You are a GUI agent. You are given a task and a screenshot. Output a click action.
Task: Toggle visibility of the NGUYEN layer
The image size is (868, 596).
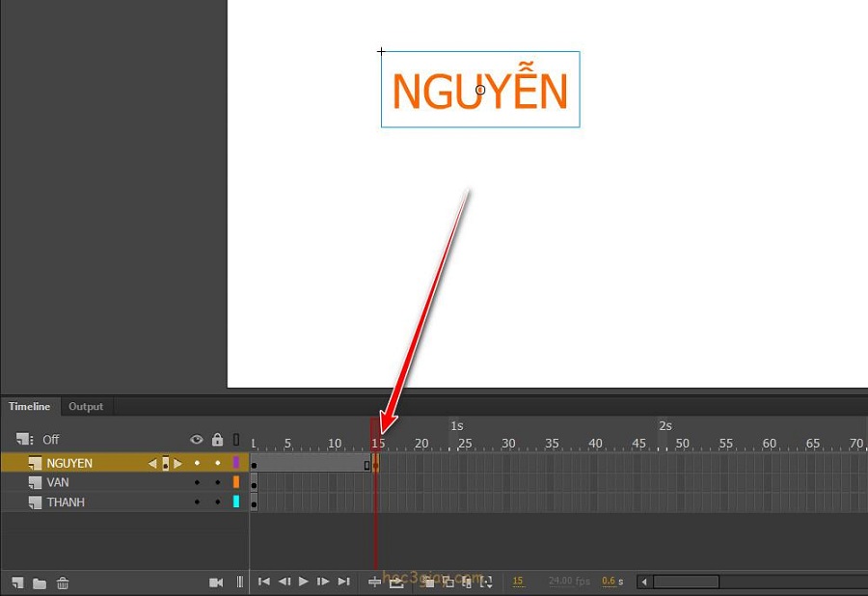click(x=197, y=463)
